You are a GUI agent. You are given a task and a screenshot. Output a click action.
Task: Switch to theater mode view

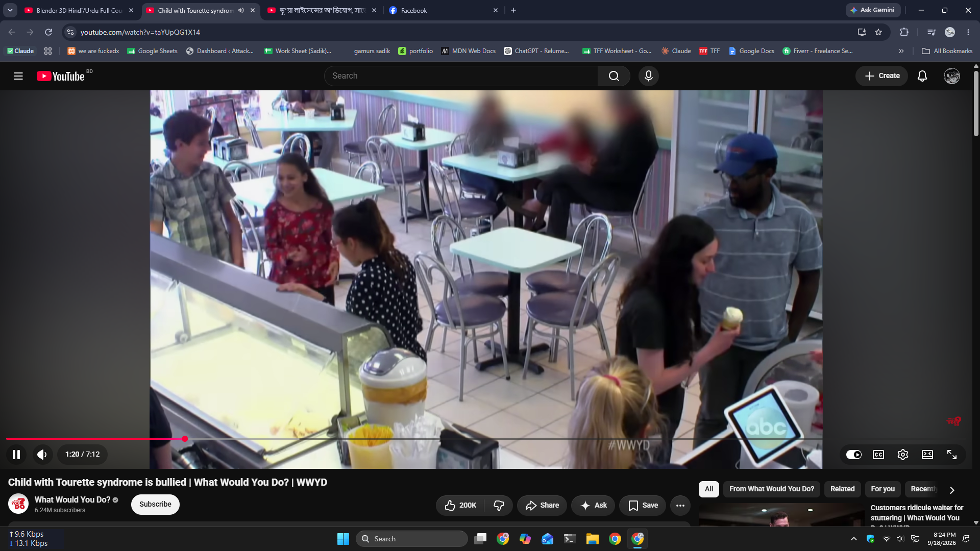point(927,455)
